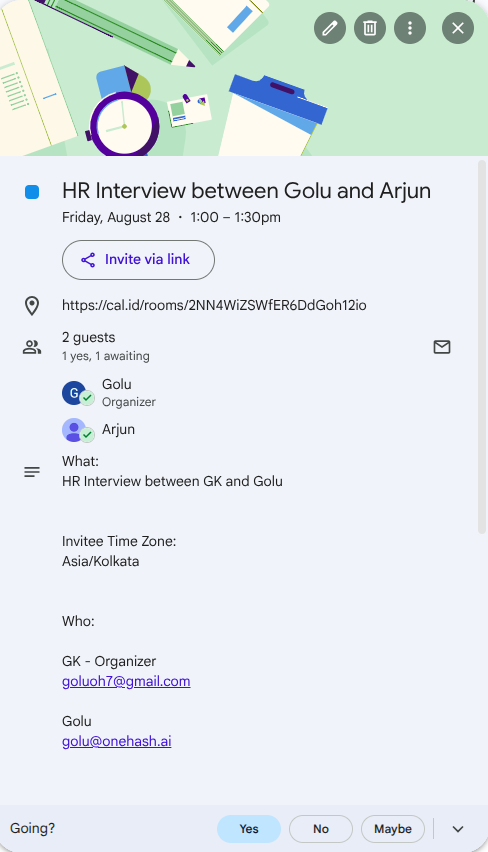The width and height of the screenshot is (488, 852).
Task: Open the three-dot options menu
Action: [x=410, y=28]
